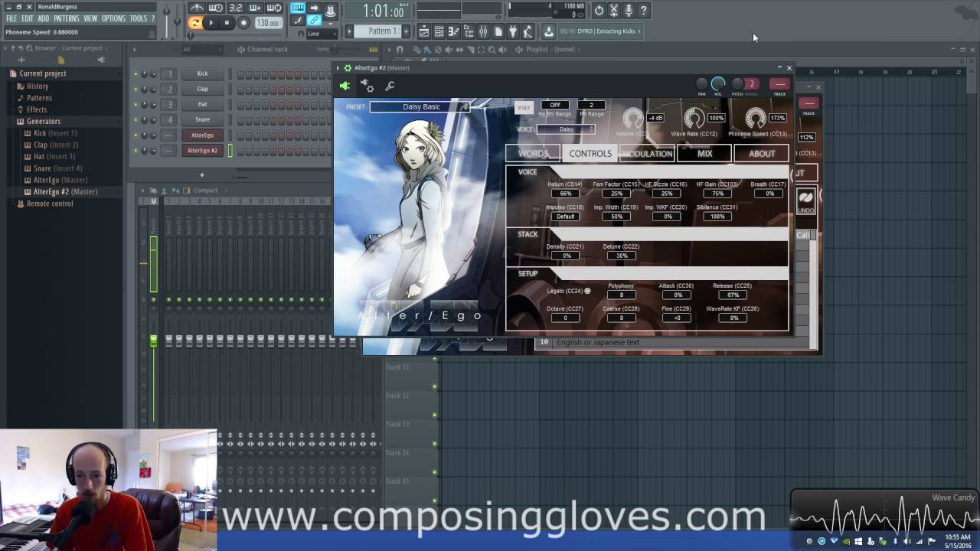This screenshot has width=980, height=551.
Task: Switch to the MIX tab
Action: [x=704, y=154]
